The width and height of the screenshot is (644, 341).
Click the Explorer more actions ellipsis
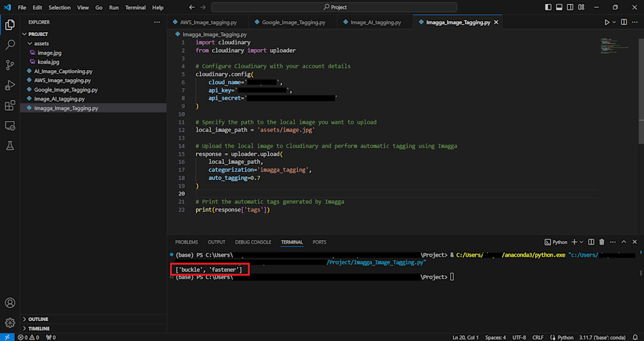click(x=157, y=22)
